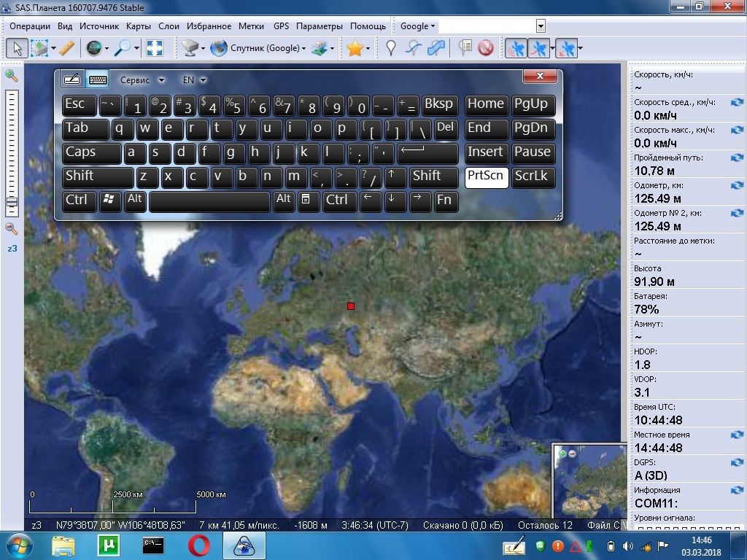Open favorites with the star icon
Viewport: 747px width, 560px height.
[x=355, y=48]
